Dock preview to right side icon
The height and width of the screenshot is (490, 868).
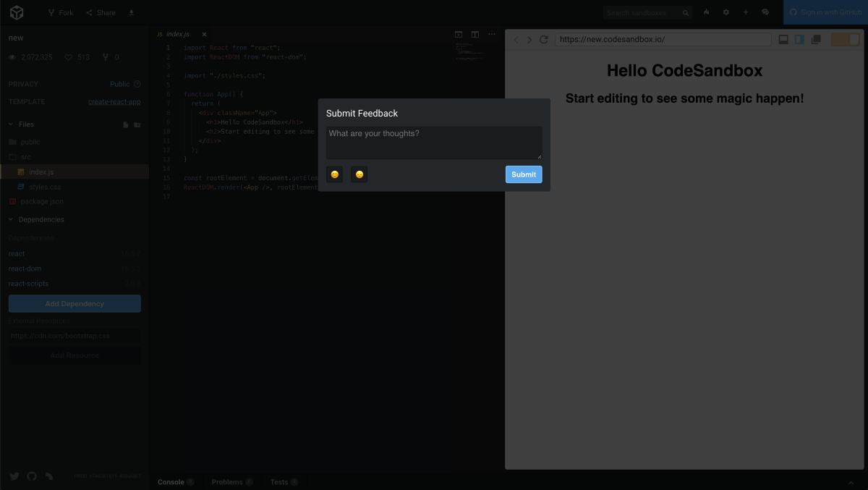point(799,40)
